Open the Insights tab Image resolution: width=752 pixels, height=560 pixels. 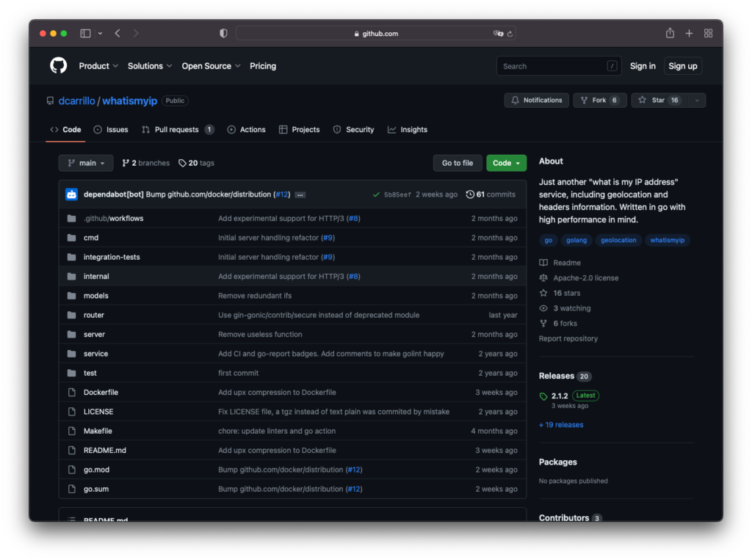point(407,129)
